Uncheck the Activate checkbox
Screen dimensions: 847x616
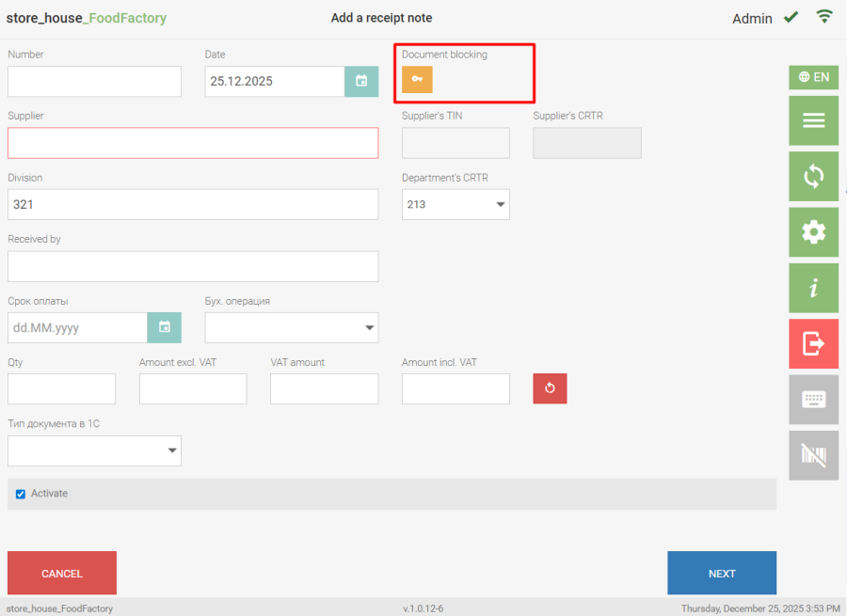point(21,494)
